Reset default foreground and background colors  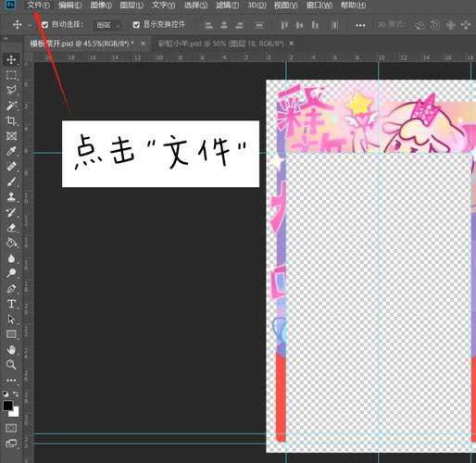(x=6, y=394)
